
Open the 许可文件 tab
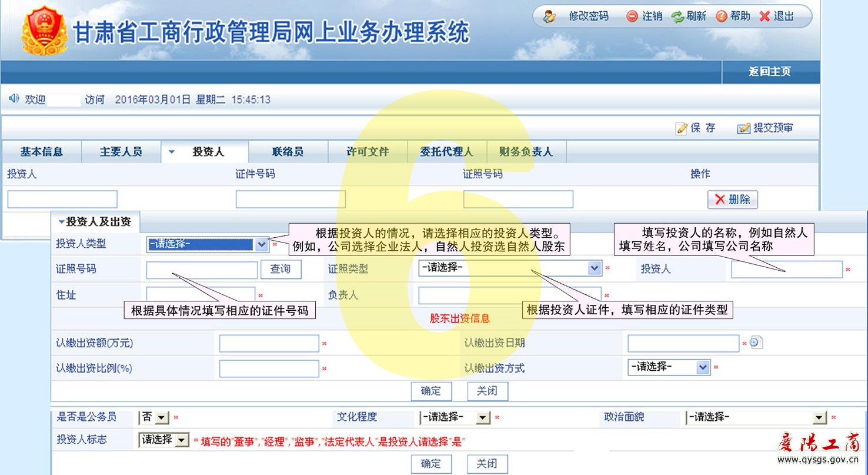[368, 152]
